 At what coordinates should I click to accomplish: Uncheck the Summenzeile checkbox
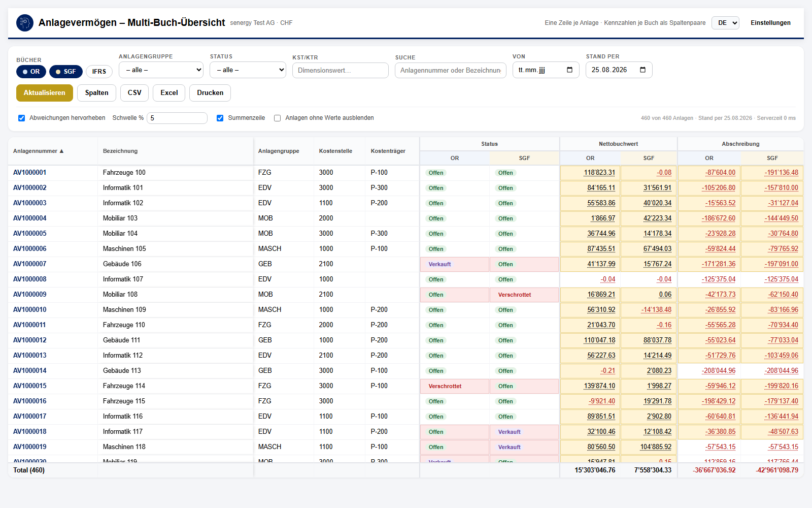pos(220,118)
